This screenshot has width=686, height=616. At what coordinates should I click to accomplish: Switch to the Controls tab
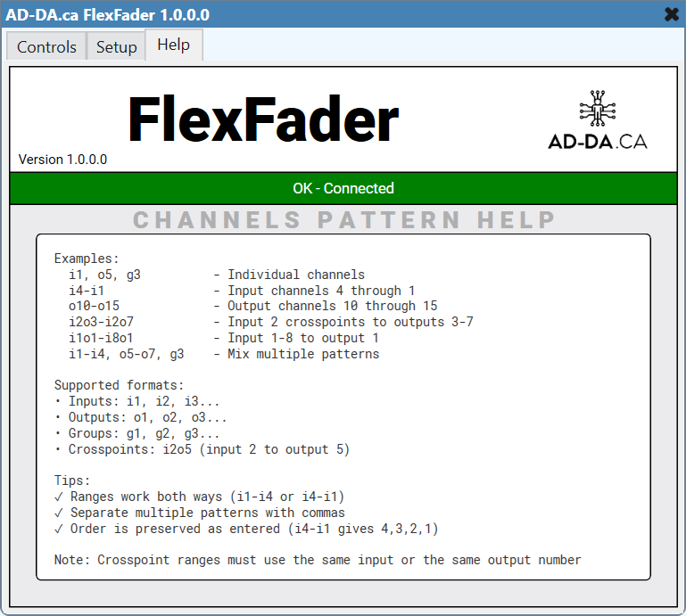(x=46, y=47)
